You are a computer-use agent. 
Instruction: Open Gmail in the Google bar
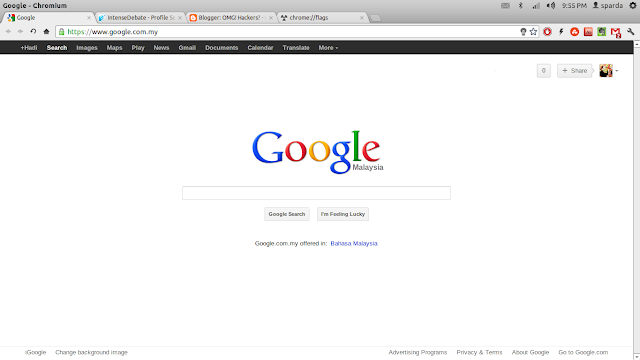(187, 48)
